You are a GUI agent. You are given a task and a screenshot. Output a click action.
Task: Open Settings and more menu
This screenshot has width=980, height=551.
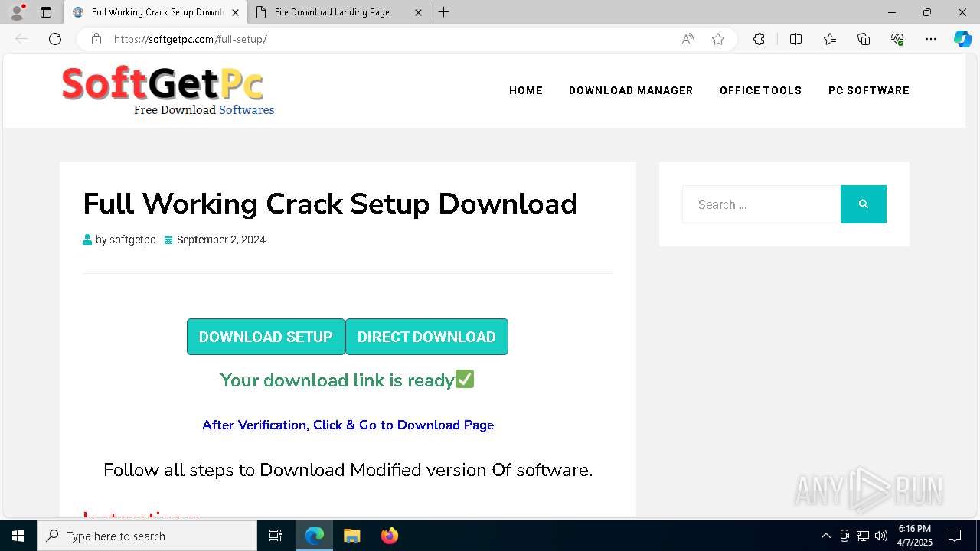pyautogui.click(x=931, y=39)
